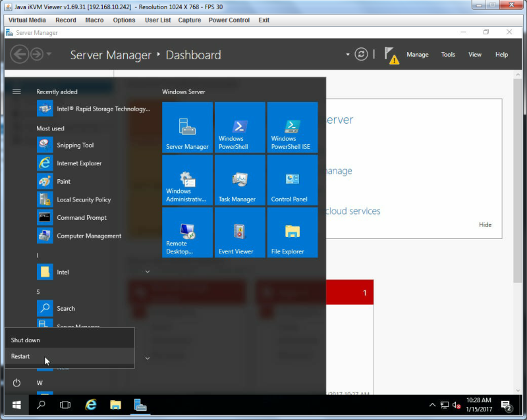Open the dropdown arrow beside the refresh icon

pyautogui.click(x=348, y=55)
